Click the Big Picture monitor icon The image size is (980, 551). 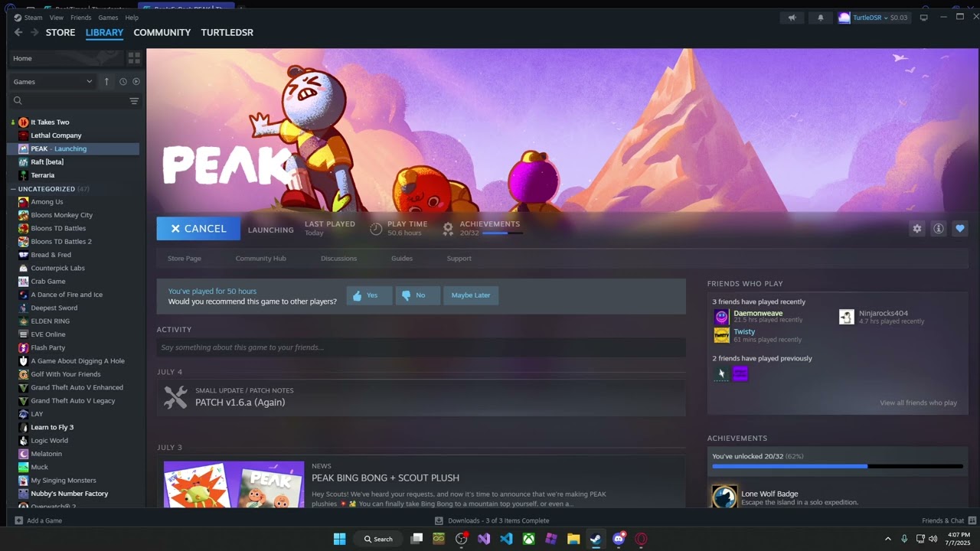924,18
